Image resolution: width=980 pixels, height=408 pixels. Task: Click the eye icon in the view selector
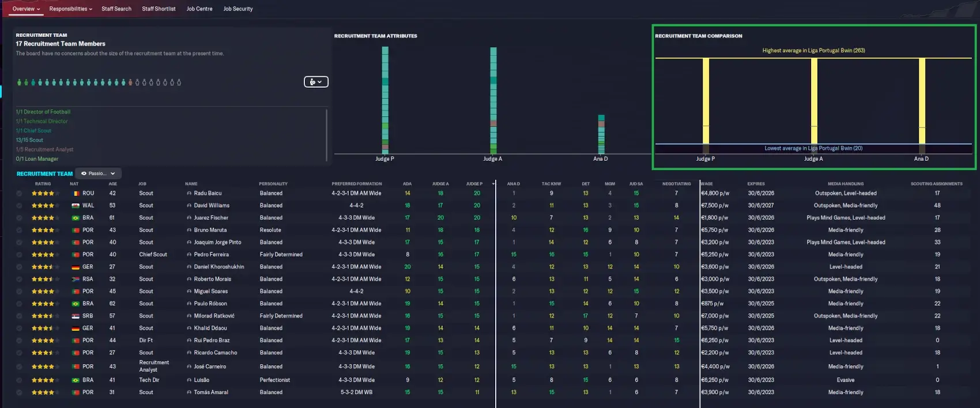pos(84,173)
